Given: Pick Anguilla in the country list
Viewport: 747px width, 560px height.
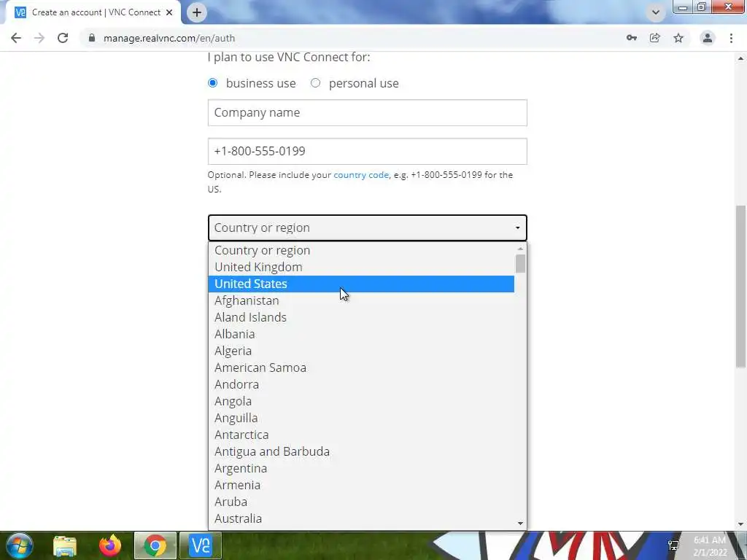Looking at the screenshot, I should 361,418.
